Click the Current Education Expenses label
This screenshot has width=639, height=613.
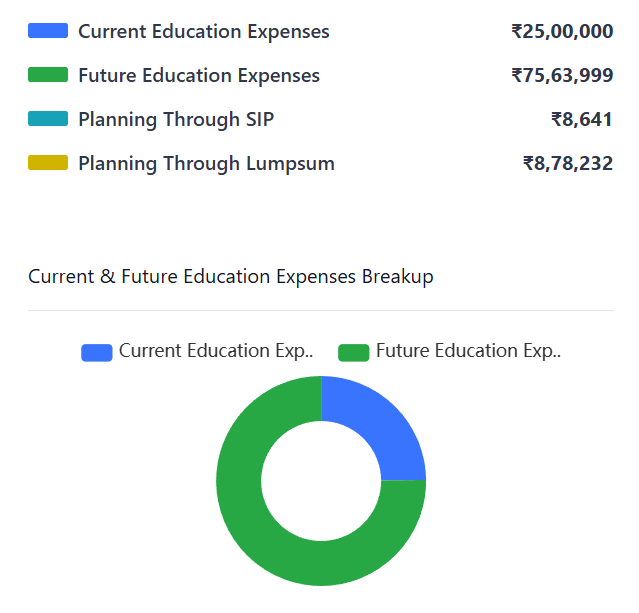[204, 31]
